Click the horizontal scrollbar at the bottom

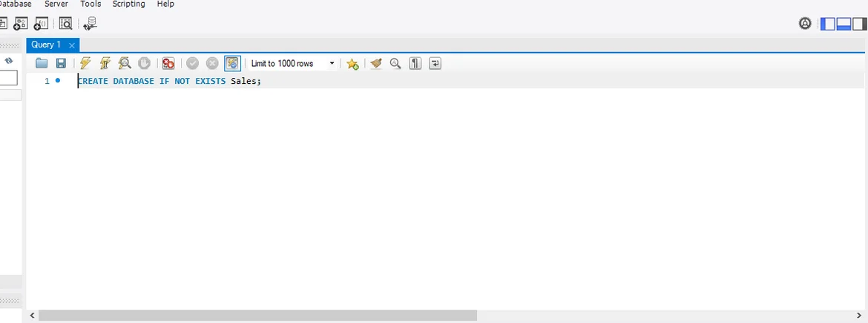[257, 316]
